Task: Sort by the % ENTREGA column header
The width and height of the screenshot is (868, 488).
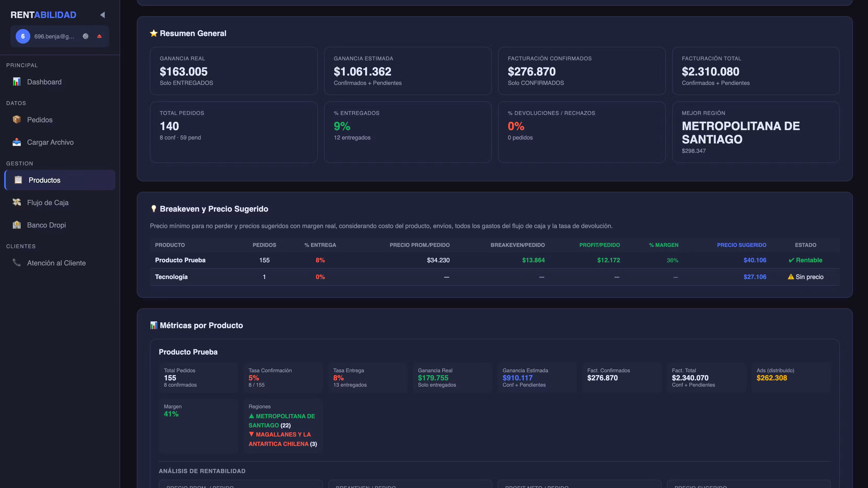Action: [x=320, y=245]
